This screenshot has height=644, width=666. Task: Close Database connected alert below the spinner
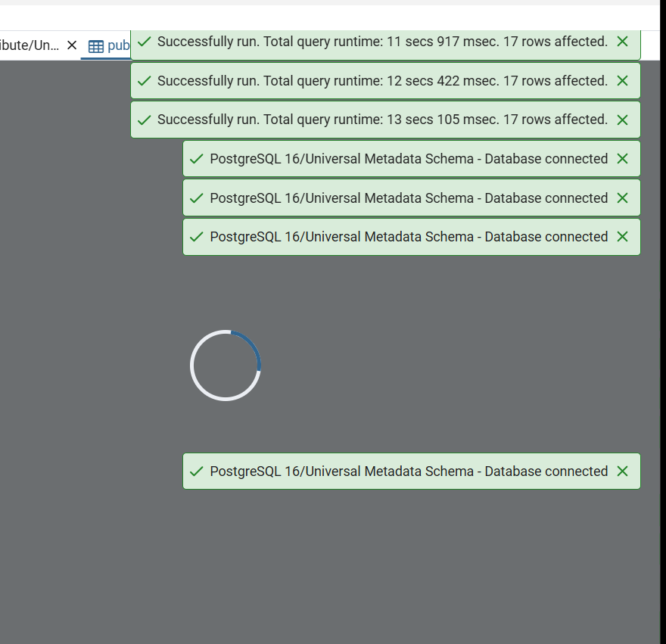(x=622, y=471)
